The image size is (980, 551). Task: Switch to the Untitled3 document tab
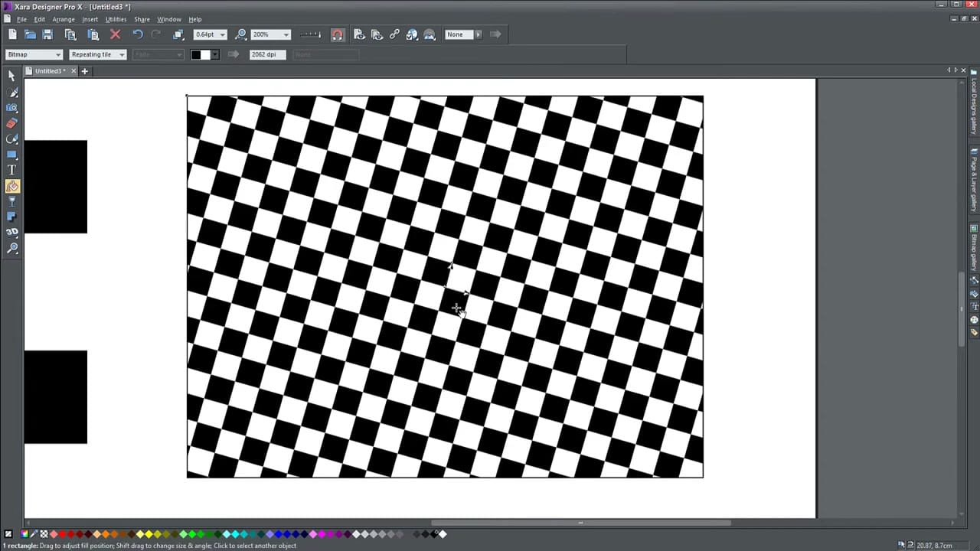point(48,70)
